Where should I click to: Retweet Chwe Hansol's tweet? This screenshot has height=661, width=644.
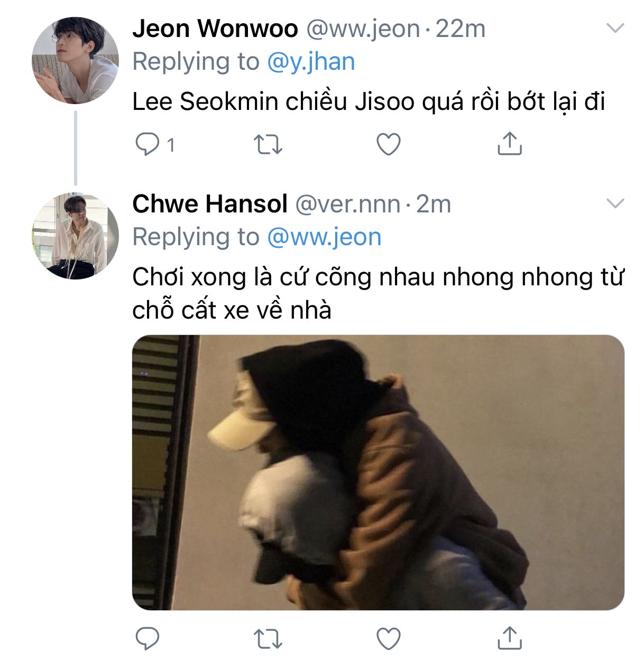268,638
